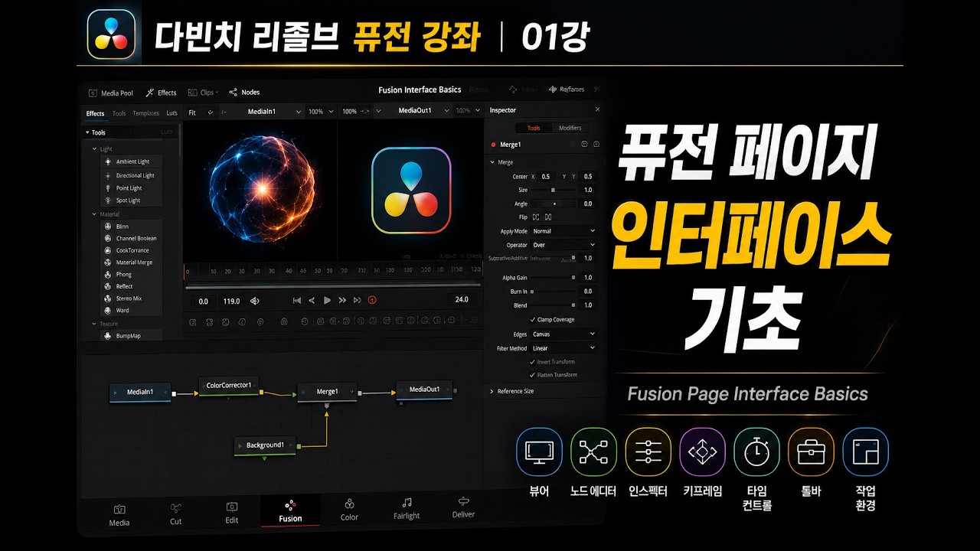Click the Reflect material icon
This screenshot has height=551, width=980.
point(108,286)
